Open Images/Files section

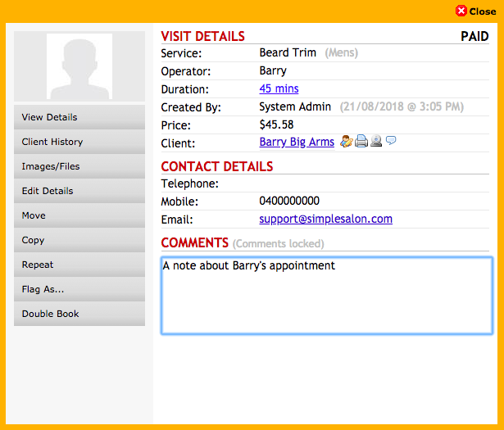(x=79, y=166)
